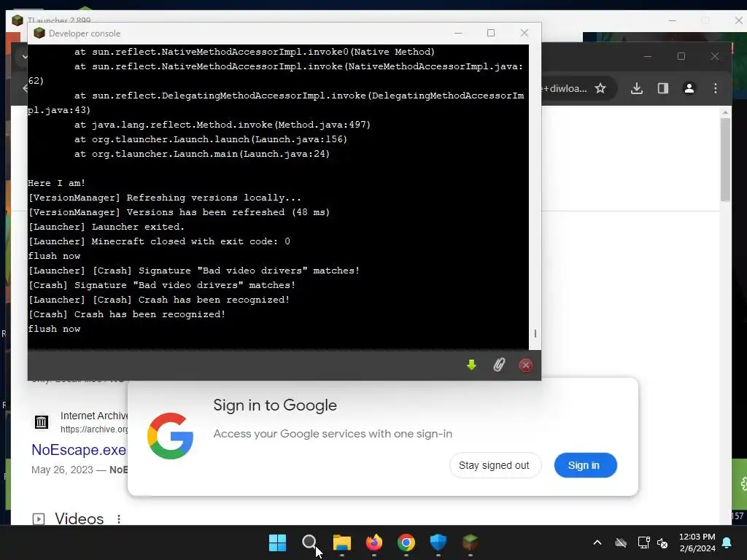Open the Windows Start menu
747x560 pixels.
tap(277, 542)
